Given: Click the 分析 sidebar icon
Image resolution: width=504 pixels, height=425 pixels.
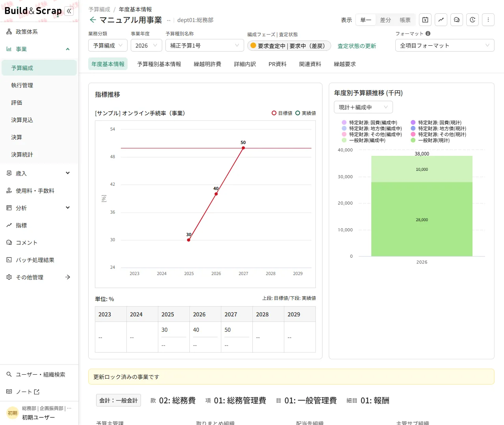Looking at the screenshot, I should (x=9, y=208).
